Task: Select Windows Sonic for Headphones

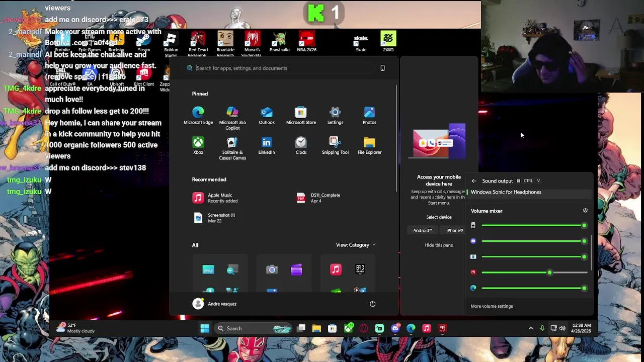Action: pyautogui.click(x=528, y=192)
